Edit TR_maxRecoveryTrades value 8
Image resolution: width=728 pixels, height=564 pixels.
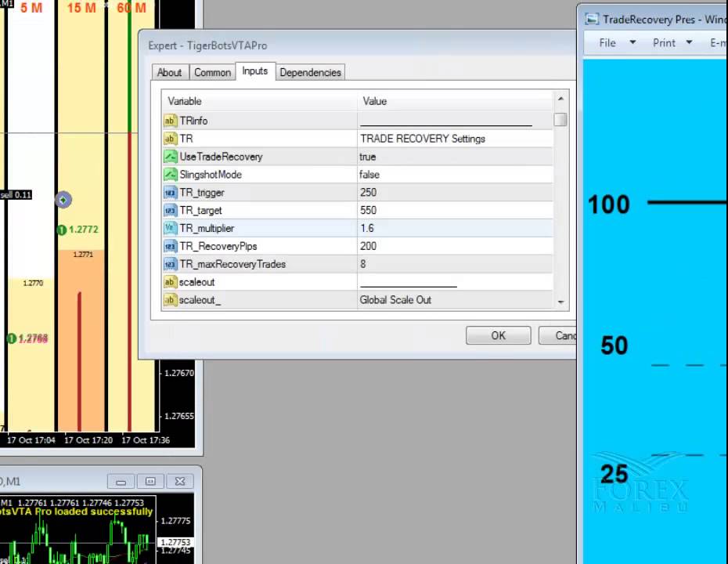tap(363, 264)
